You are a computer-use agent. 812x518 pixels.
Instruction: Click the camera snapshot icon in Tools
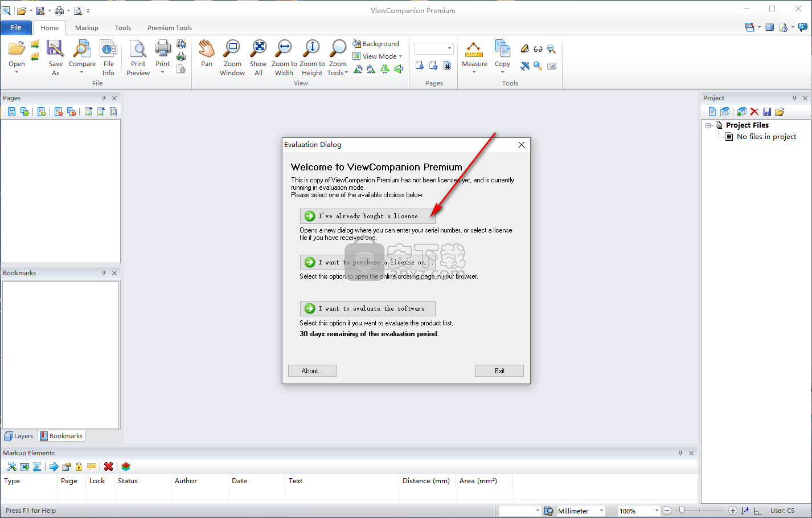(552, 66)
